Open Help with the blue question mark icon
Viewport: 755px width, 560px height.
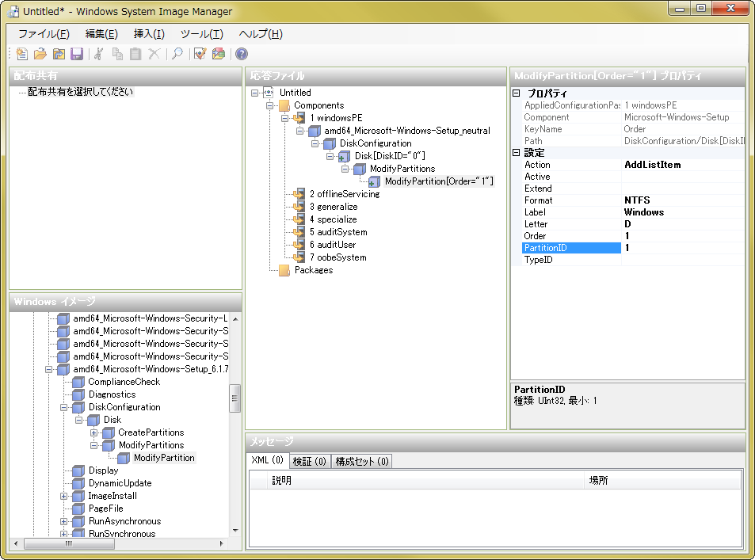point(241,54)
